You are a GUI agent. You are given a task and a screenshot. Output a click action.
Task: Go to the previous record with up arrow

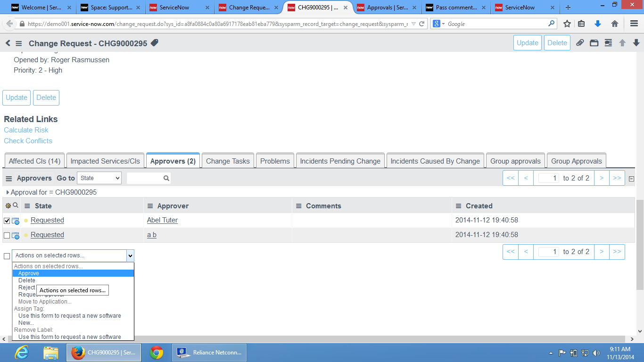(622, 43)
